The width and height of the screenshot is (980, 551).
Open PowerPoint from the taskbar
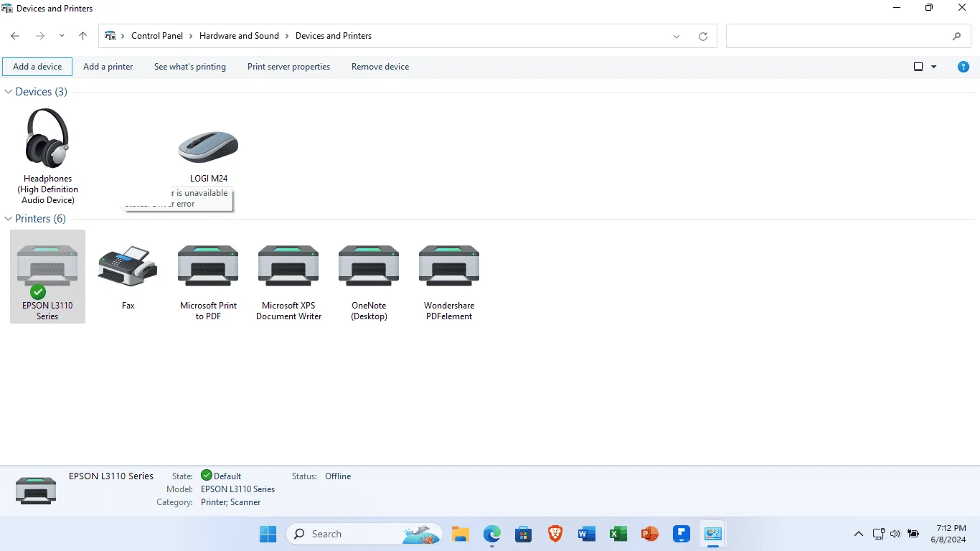[x=649, y=534]
